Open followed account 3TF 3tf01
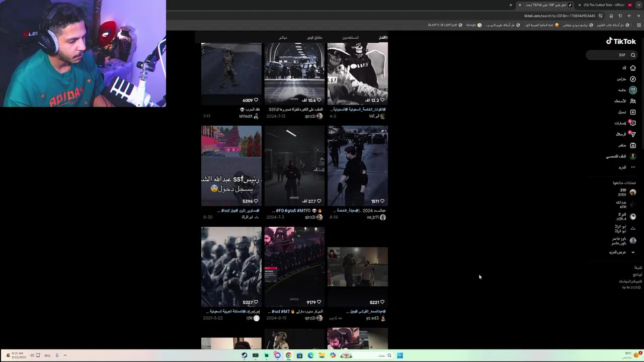 tap(627, 193)
